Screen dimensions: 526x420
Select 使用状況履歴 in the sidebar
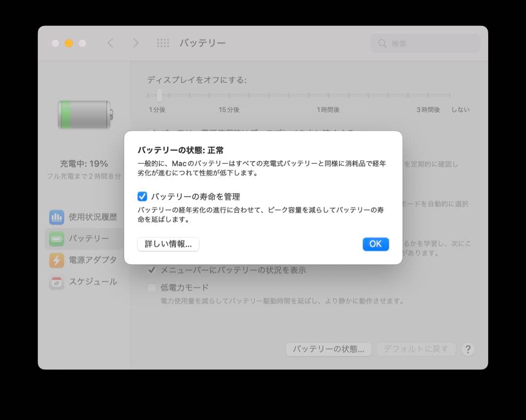(x=89, y=217)
